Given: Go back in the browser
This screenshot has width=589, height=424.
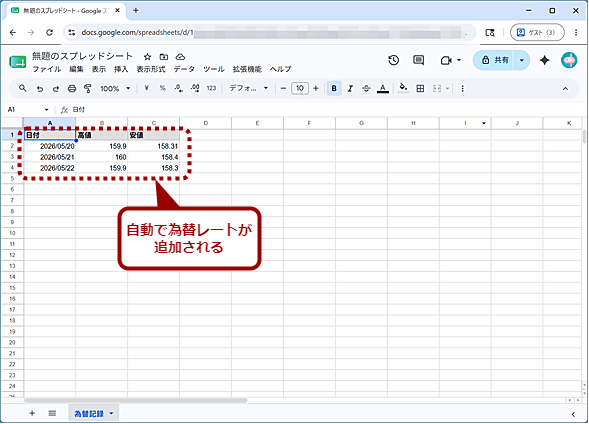Looking at the screenshot, I should 13,33.
